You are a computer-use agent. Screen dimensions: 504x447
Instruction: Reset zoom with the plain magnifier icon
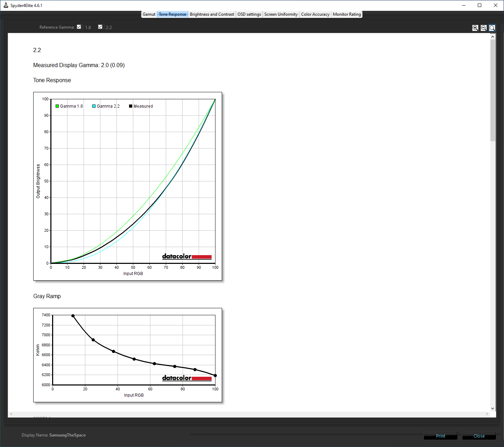coord(492,28)
